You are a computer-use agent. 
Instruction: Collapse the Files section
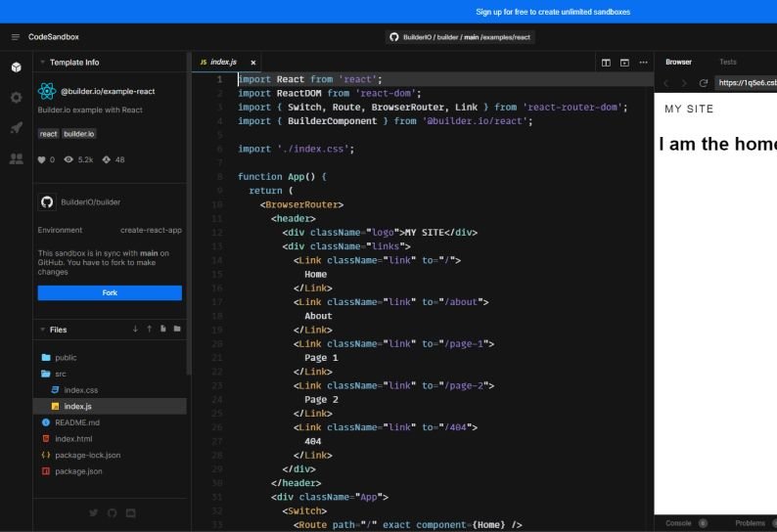tap(42, 330)
